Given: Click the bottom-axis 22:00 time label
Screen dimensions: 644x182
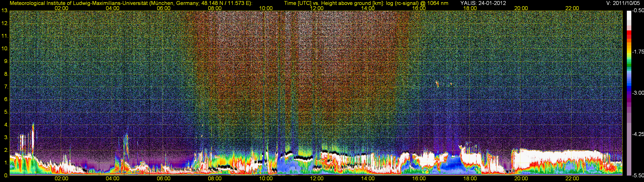Looking at the screenshot, I should [x=572, y=179].
